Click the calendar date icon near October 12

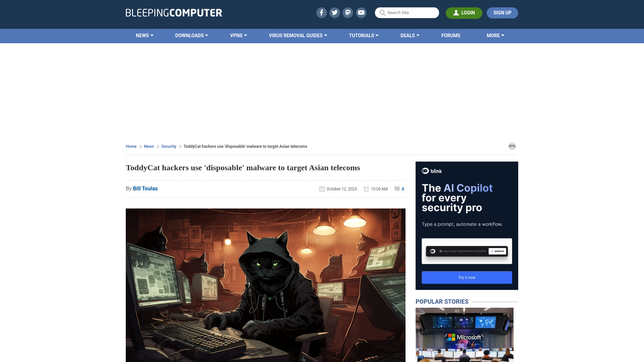[322, 189]
